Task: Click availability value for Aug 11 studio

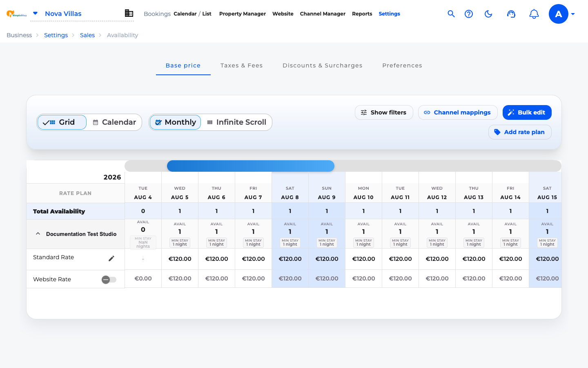Action: (x=400, y=231)
